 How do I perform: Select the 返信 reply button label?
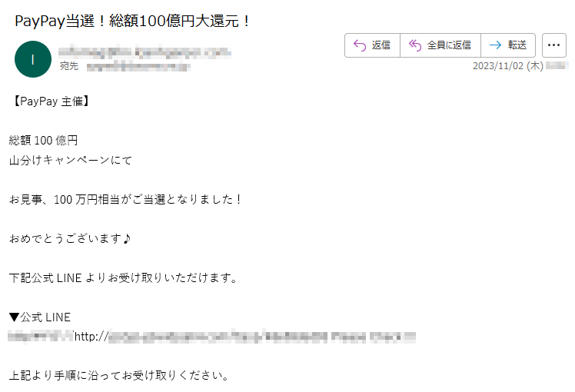point(381,45)
